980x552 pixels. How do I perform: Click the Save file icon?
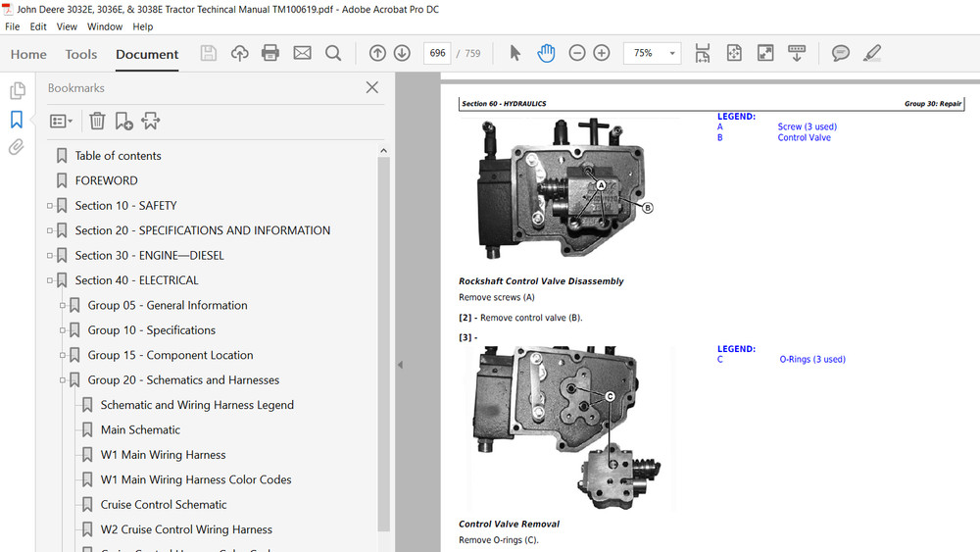click(208, 53)
